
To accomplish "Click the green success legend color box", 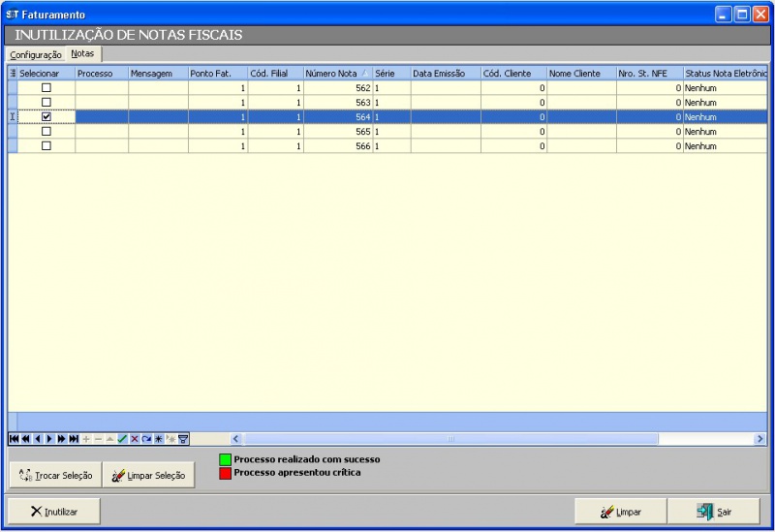I will click(x=225, y=459).
